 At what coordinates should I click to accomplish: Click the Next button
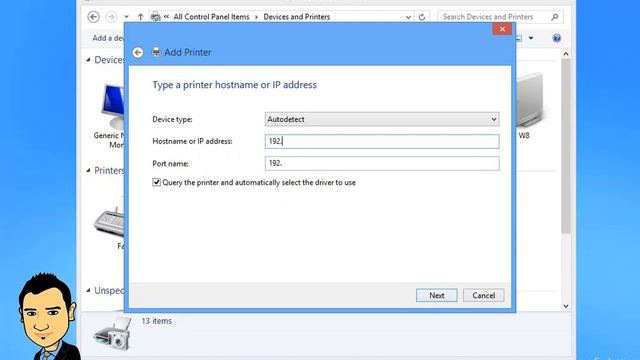tap(436, 295)
